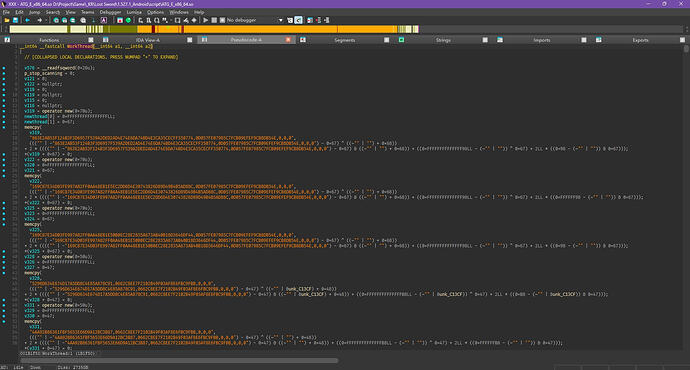Image resolution: width=690 pixels, height=370 pixels.
Task: Open the Options menu
Action: click(155, 12)
